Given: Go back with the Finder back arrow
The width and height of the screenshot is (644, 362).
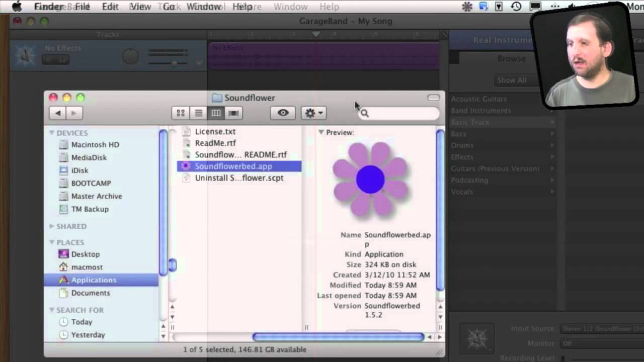Looking at the screenshot, I should (57, 113).
